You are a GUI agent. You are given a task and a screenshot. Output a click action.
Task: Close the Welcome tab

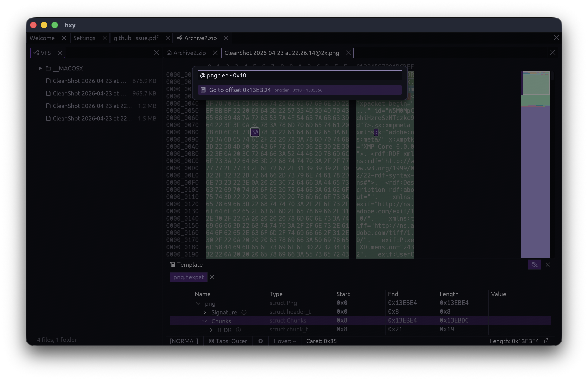click(64, 38)
